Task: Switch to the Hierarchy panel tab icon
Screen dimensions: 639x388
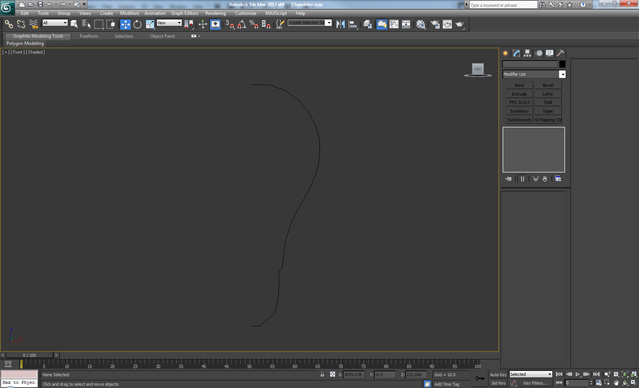Action: point(527,53)
